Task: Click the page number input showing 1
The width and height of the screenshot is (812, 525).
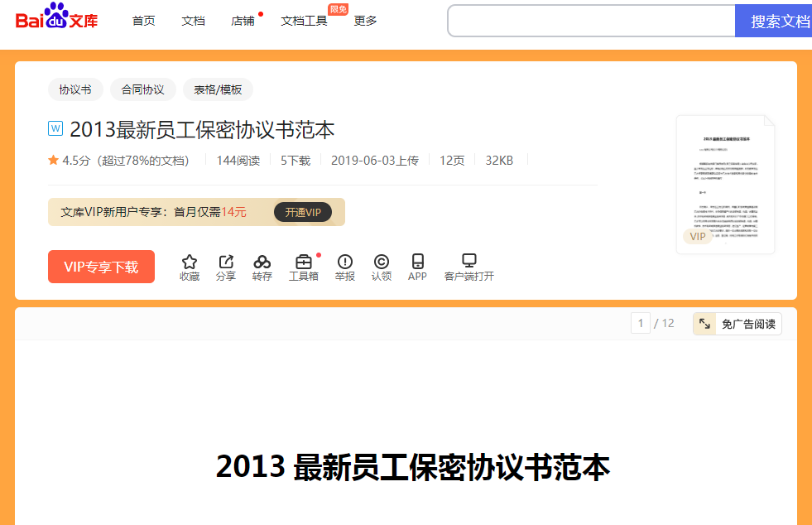Action: point(640,323)
